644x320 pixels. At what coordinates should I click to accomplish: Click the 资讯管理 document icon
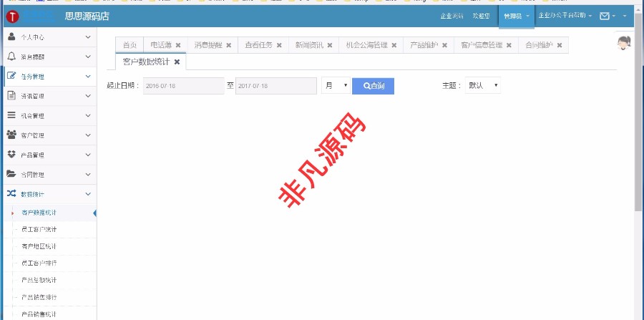11,96
